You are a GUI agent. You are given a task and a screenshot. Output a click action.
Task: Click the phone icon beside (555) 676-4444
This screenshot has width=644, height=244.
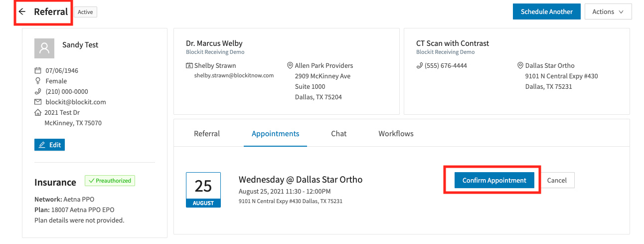tap(420, 65)
